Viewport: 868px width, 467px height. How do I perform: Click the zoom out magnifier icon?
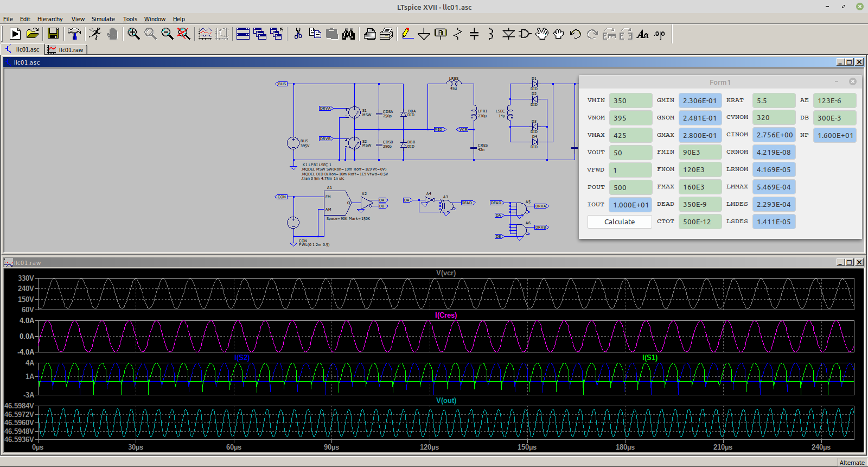coord(167,34)
